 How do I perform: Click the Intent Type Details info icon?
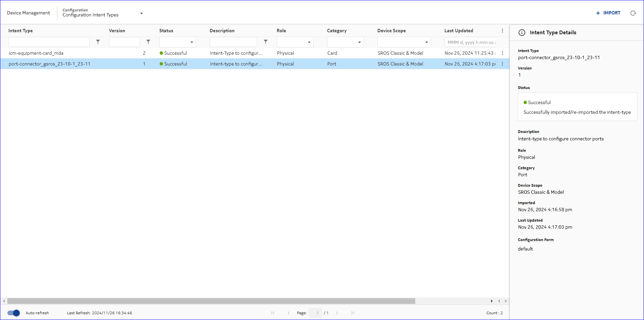coord(522,33)
